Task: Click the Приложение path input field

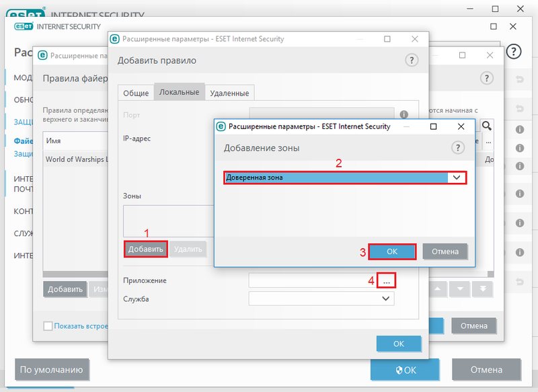Action: [x=312, y=281]
